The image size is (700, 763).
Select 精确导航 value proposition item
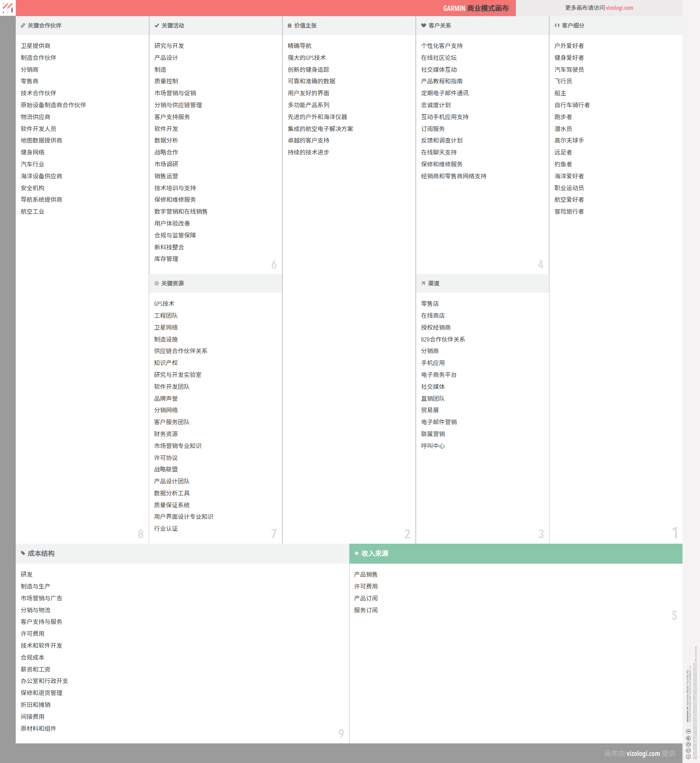point(299,46)
